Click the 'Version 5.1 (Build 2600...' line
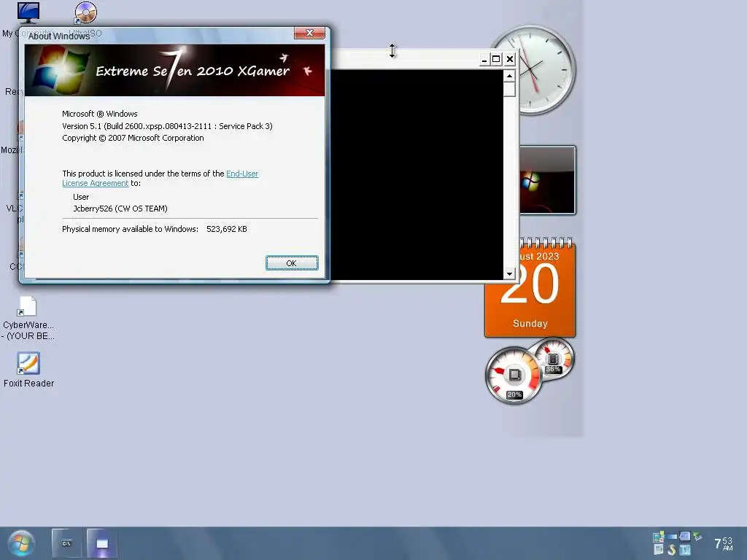Viewport: 747px width, 560px height. tap(167, 126)
